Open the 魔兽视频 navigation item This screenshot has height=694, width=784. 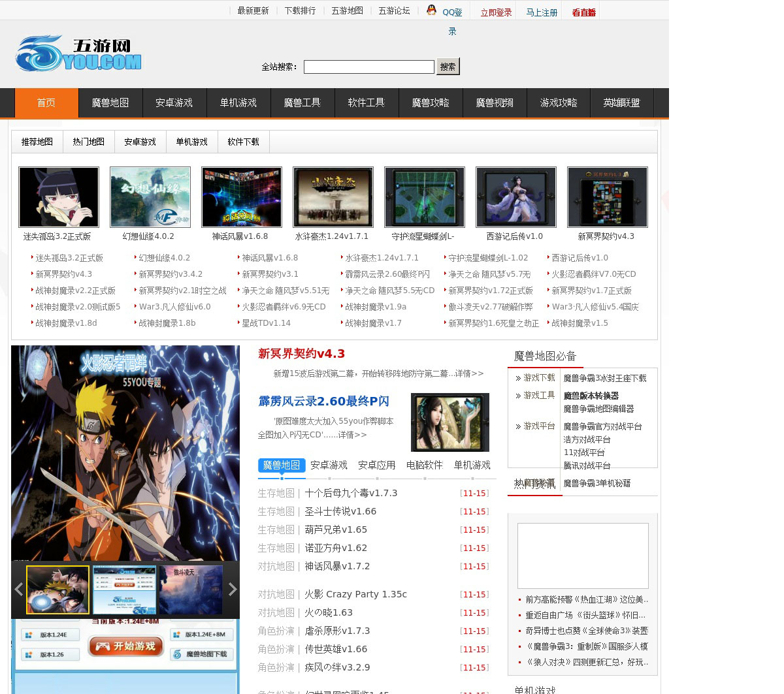coord(495,103)
